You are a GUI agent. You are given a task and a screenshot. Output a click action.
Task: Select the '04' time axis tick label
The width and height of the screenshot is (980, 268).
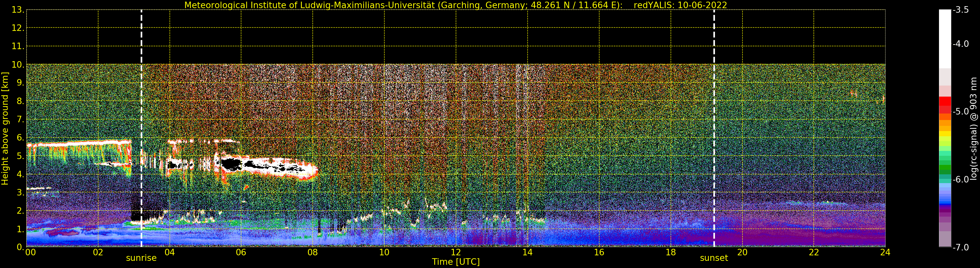pos(170,252)
